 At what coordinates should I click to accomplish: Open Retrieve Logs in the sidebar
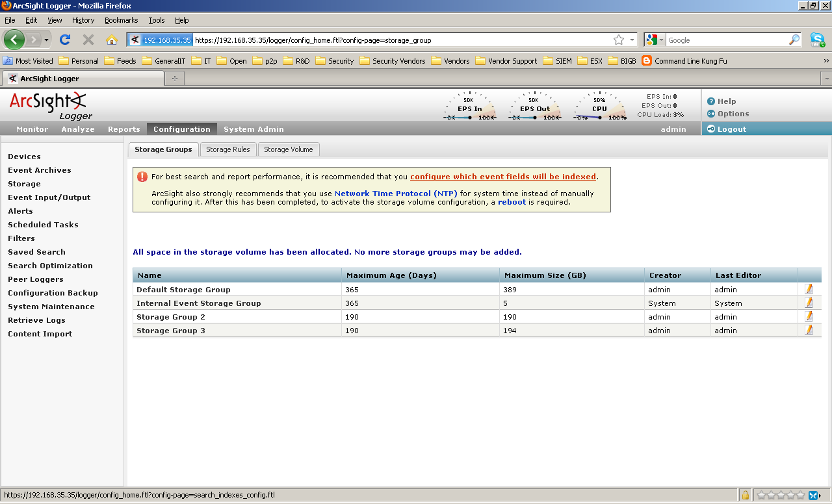click(36, 320)
